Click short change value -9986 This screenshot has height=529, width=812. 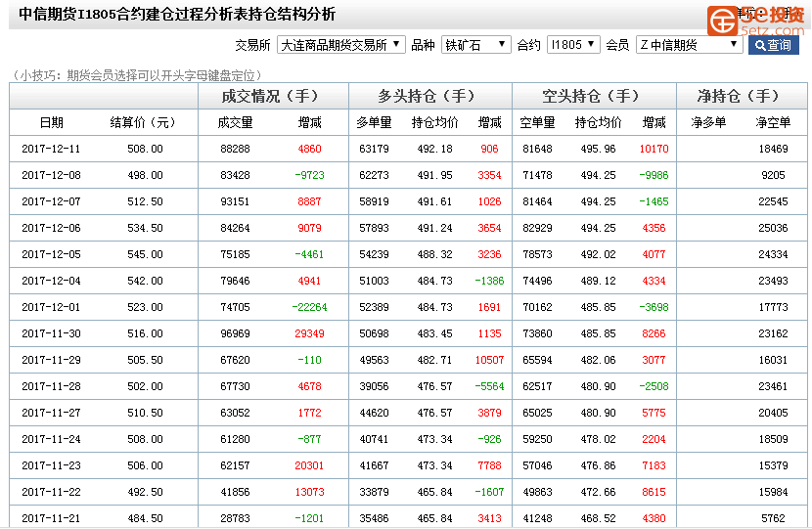coord(654,175)
